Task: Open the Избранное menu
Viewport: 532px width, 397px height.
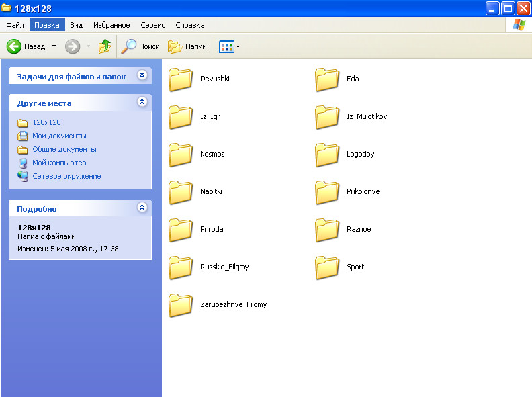Action: pyautogui.click(x=112, y=25)
